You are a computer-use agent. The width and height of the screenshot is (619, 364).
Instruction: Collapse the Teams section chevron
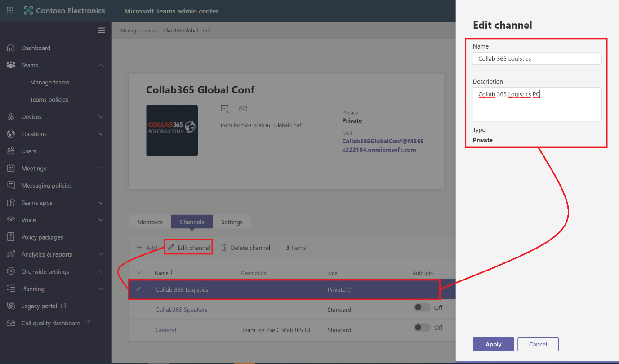101,65
